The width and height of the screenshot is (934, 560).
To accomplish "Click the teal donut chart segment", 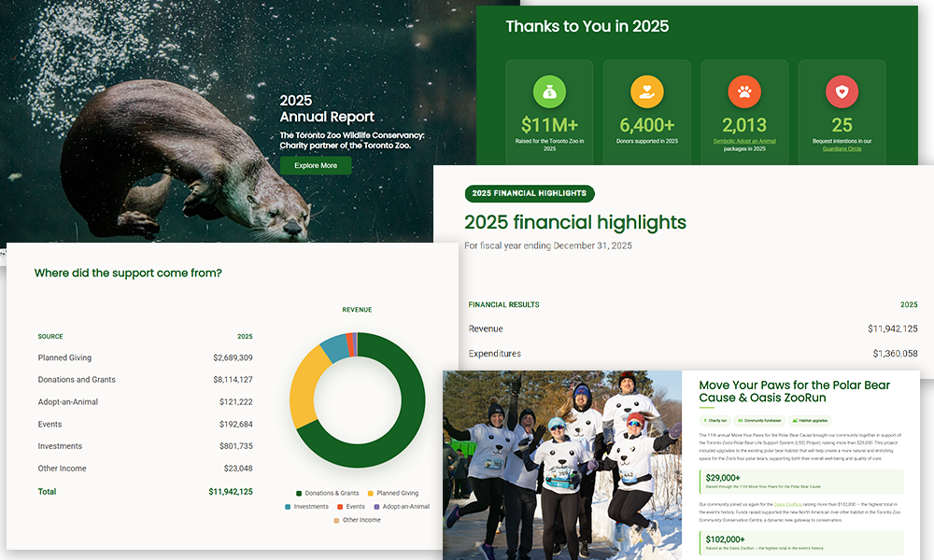I will (334, 347).
